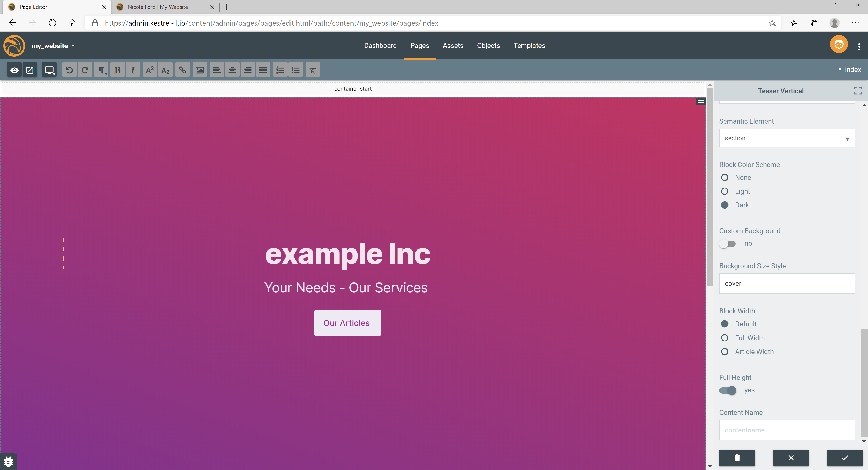Disable the Full Height toggle

[x=727, y=390]
